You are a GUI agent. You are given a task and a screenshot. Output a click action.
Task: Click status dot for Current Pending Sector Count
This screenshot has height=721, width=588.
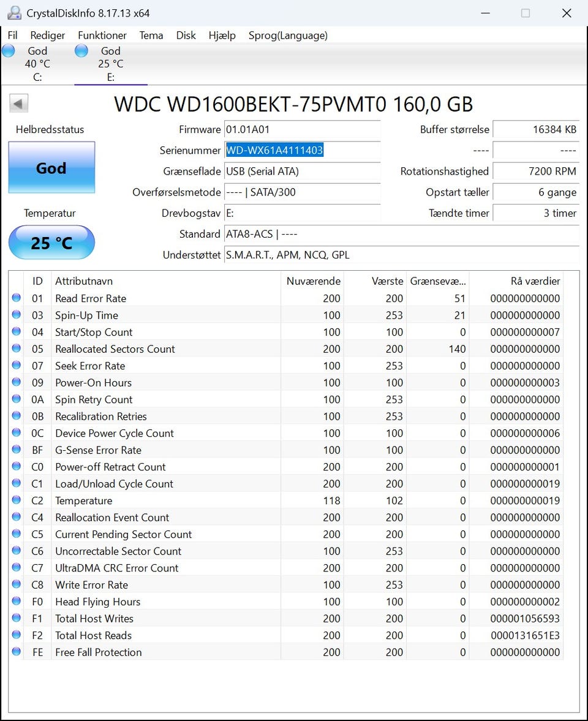[17, 534]
